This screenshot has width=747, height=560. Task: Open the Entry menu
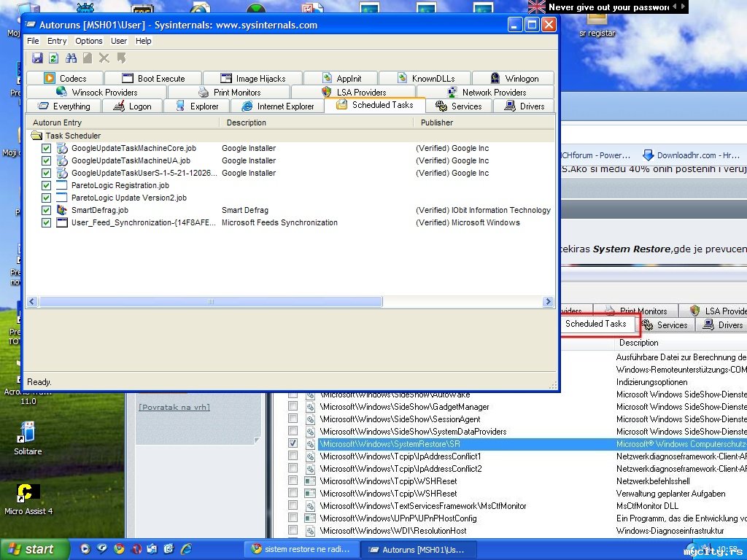57,41
